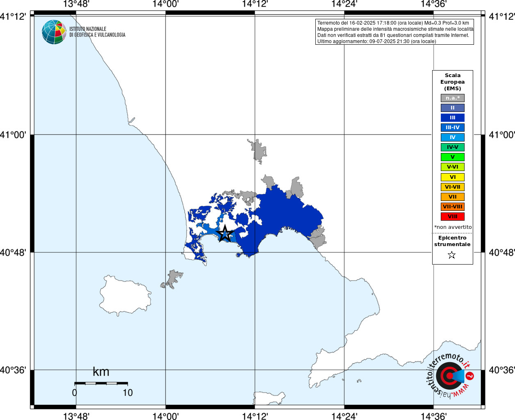Click the star symbol in the legend

point(452,255)
